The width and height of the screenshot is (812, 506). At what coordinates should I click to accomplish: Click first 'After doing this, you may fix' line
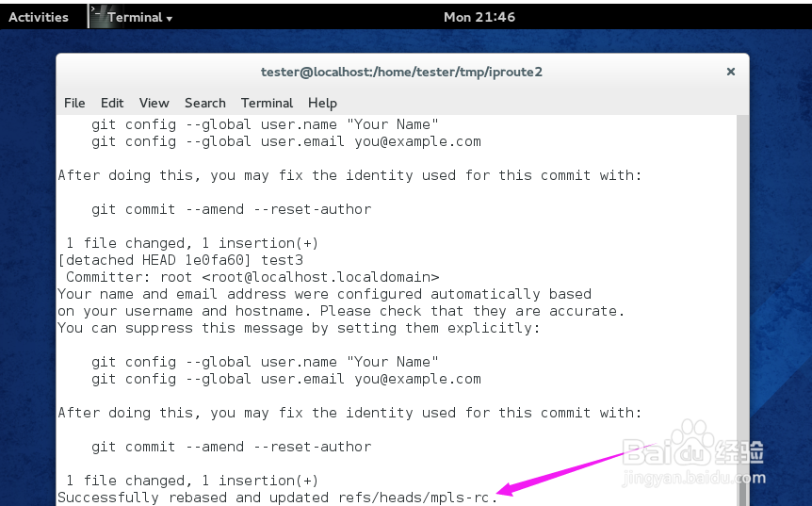pyautogui.click(x=350, y=175)
